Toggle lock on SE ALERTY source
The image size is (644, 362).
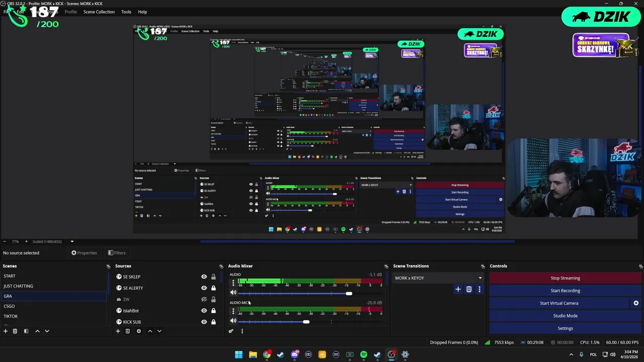213,288
